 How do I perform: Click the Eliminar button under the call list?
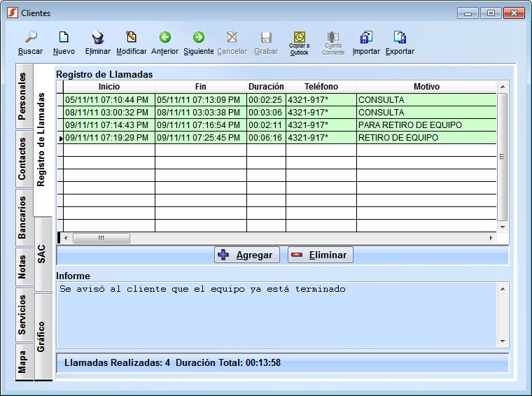pyautogui.click(x=321, y=255)
